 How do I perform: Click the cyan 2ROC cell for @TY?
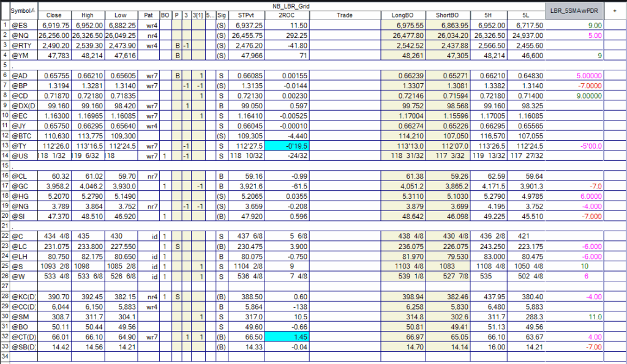point(287,146)
